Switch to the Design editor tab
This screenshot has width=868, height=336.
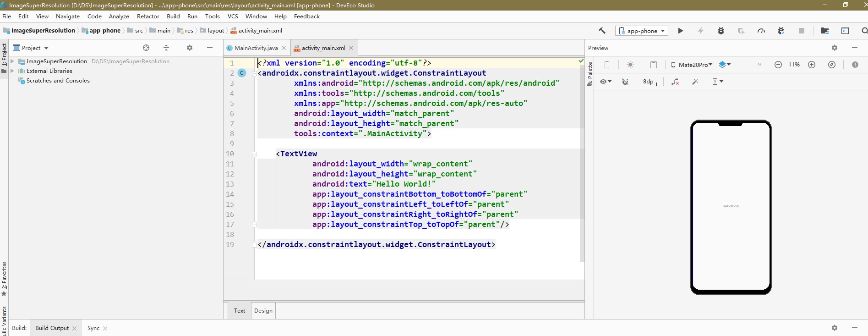coord(263,310)
